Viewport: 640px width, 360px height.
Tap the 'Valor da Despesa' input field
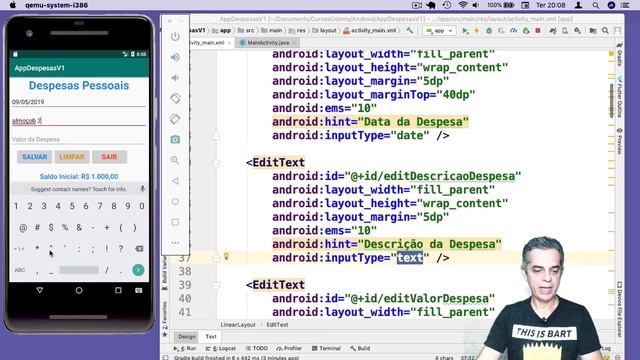pyautogui.click(x=79, y=140)
